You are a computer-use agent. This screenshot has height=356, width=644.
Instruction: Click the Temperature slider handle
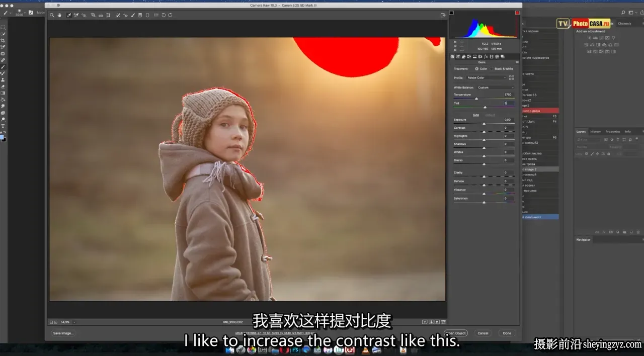click(476, 99)
